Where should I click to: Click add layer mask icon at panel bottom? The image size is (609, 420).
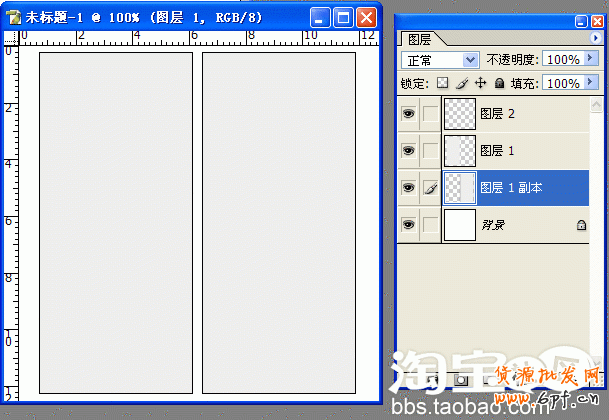click(460, 380)
